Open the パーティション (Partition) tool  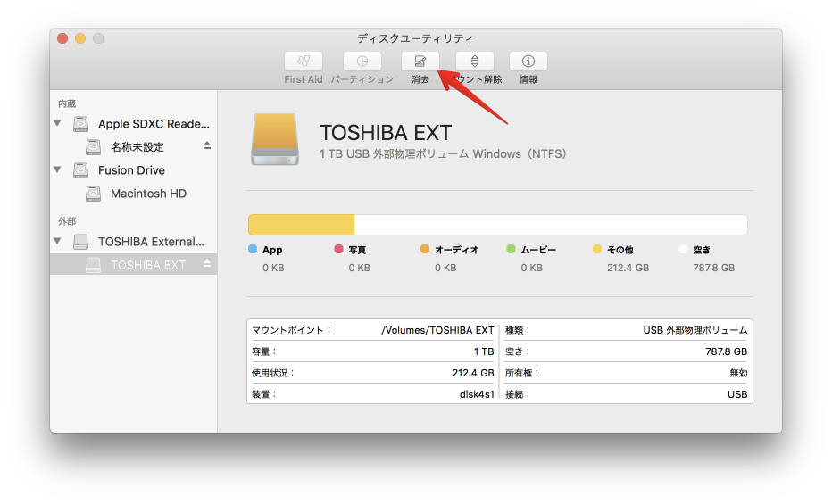(362, 61)
